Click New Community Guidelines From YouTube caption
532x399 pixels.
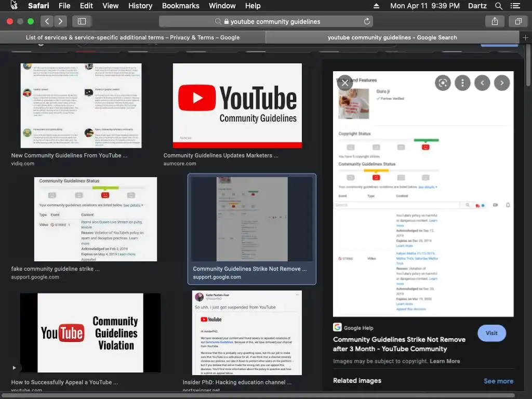pyautogui.click(x=69, y=155)
